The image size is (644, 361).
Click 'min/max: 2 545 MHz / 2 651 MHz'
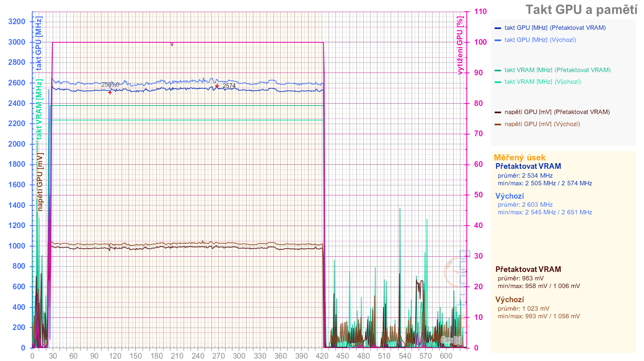(545, 212)
